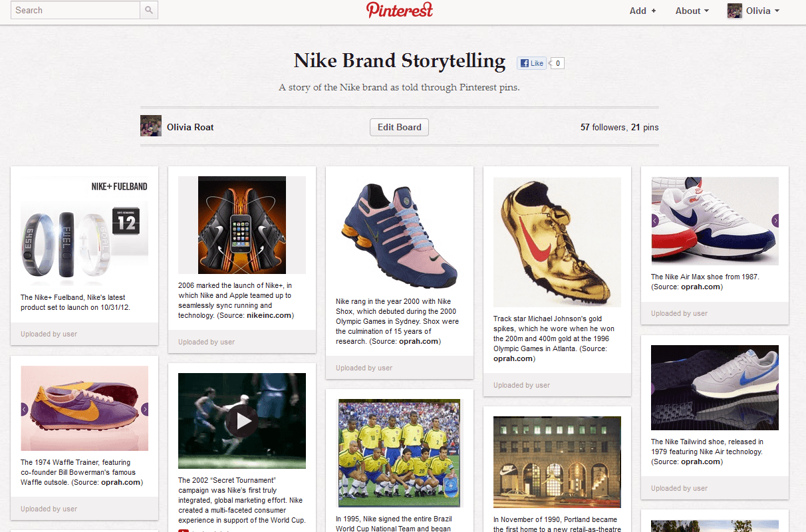
Task: Click the Brazil World Cup team photo
Action: [x=399, y=453]
